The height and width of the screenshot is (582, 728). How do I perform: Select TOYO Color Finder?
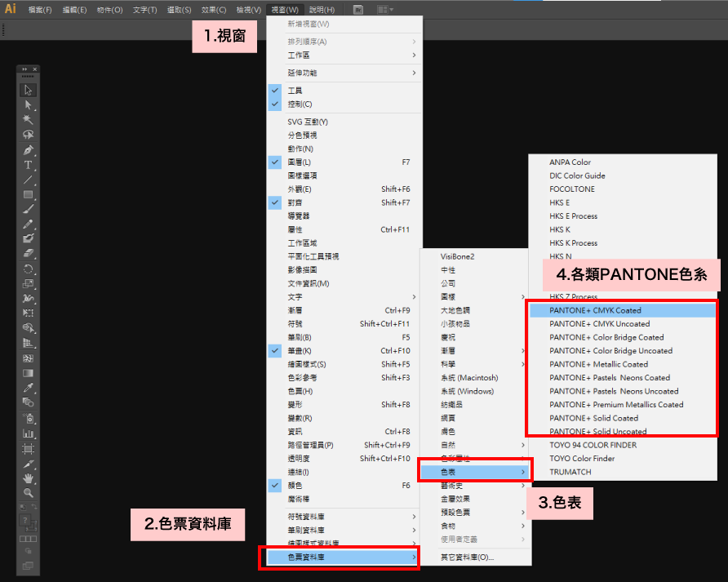623,459
